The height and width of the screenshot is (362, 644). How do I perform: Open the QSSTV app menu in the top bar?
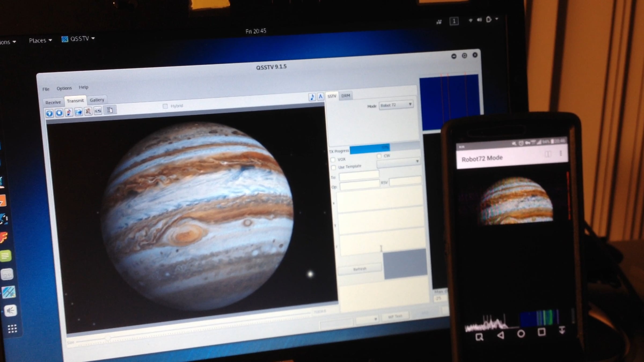[78, 39]
